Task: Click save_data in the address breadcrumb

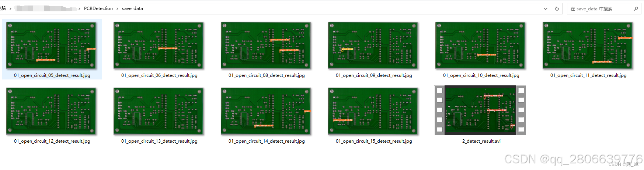Action: coord(132,8)
